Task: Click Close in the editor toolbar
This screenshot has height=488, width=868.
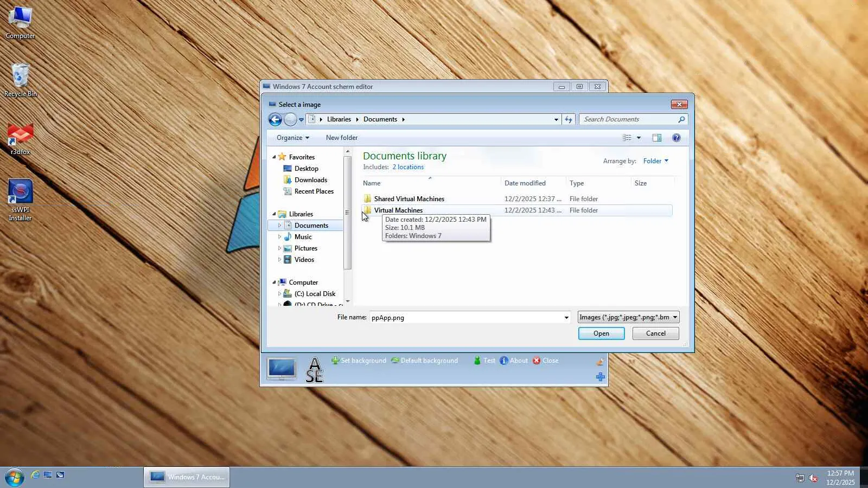Action: (x=545, y=361)
